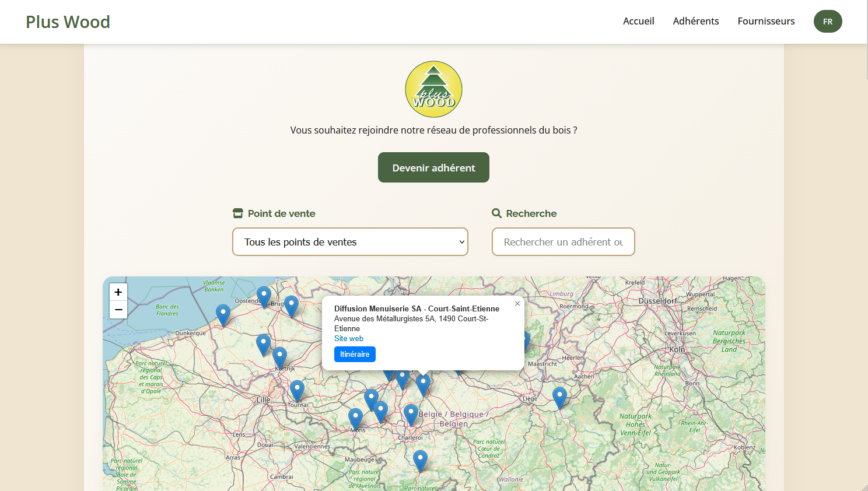Focus the Rechercher un adhérent search field
The height and width of the screenshot is (491, 868).
(x=563, y=242)
